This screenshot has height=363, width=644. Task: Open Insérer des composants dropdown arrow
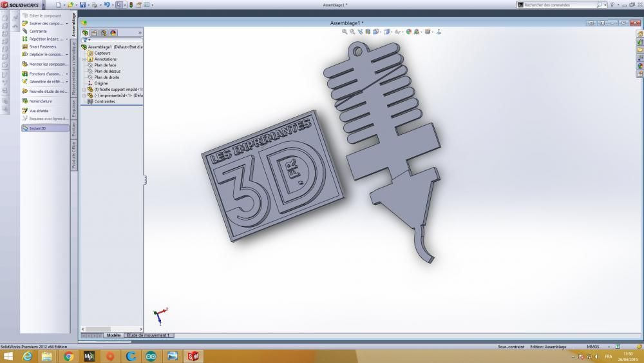coord(67,23)
